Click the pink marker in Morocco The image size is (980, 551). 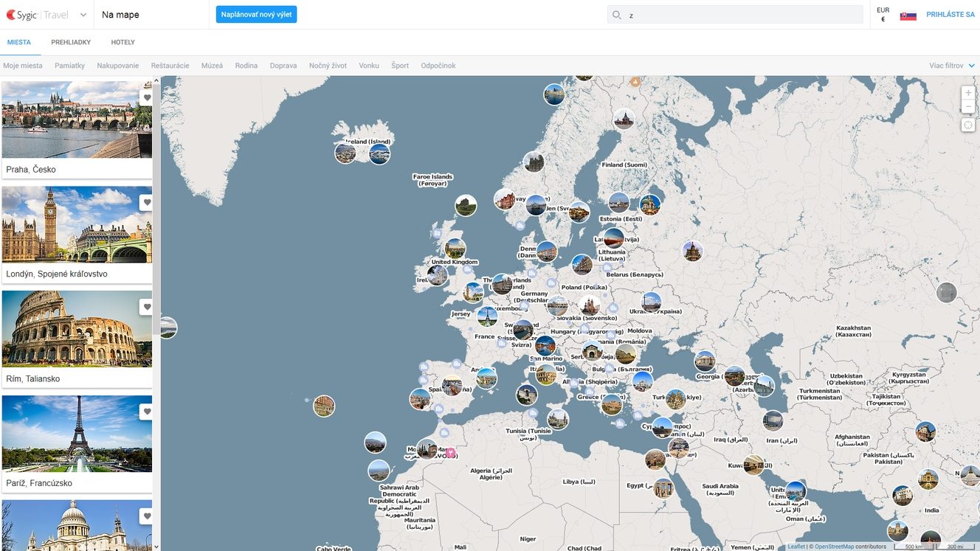coord(449,453)
